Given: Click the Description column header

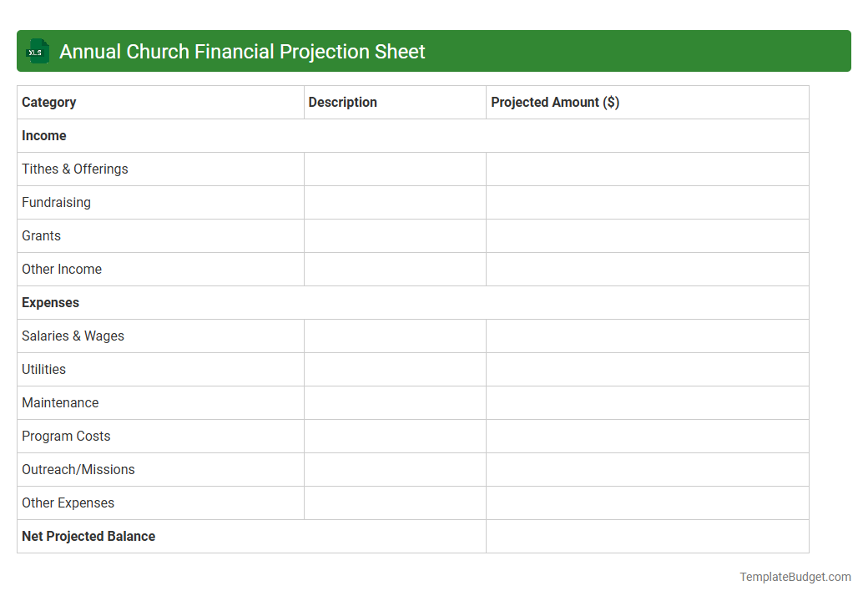Looking at the screenshot, I should click(343, 102).
